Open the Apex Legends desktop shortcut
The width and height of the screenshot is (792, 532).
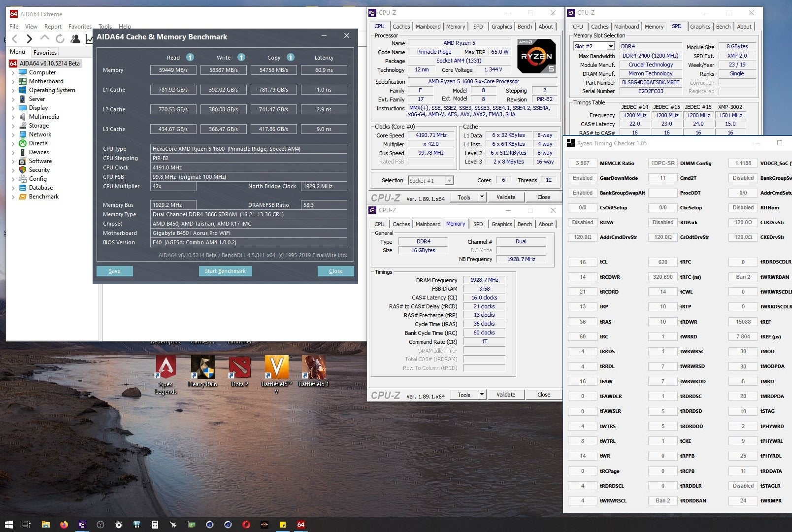click(166, 374)
